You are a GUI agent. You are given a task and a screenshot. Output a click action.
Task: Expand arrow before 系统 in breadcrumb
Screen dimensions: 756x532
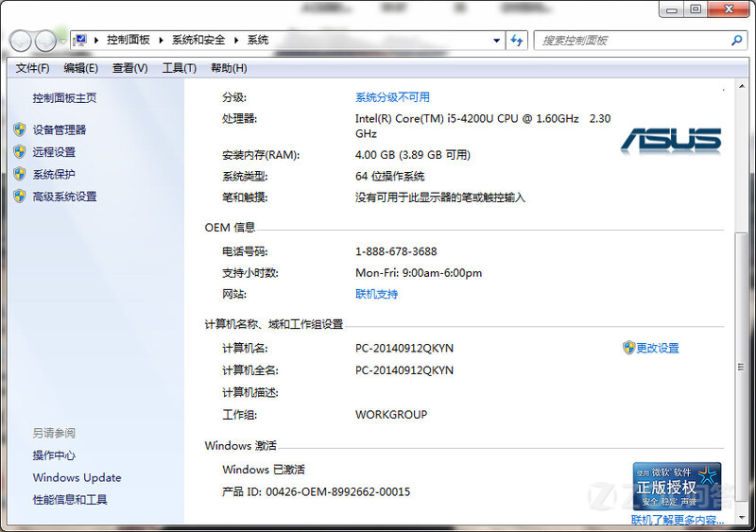(236, 41)
